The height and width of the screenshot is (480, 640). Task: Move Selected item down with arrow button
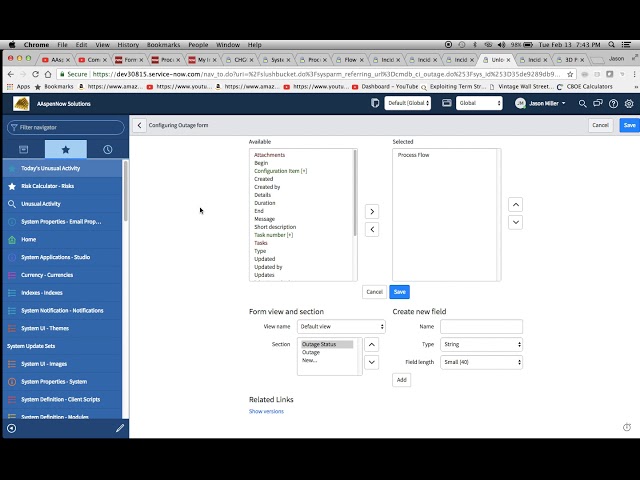(x=516, y=222)
